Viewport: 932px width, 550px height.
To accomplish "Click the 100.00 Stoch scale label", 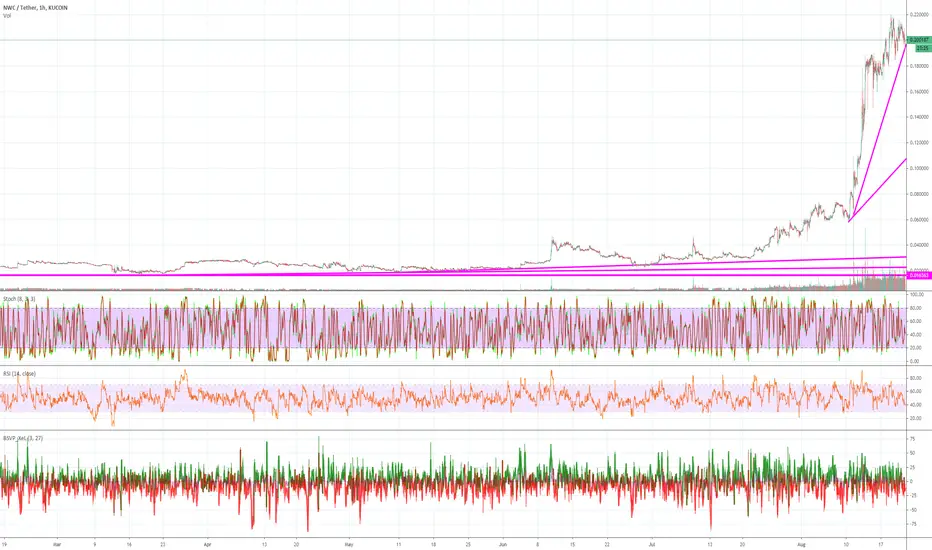I will tap(916, 295).
